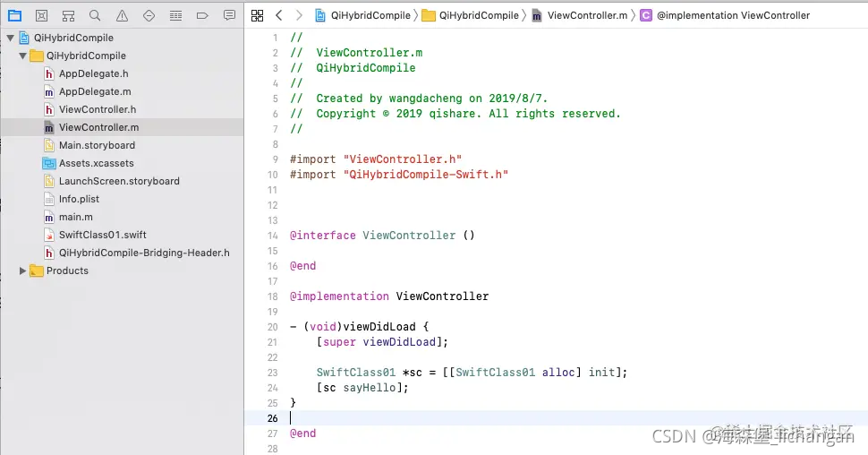Open the Debug navigator

click(175, 15)
